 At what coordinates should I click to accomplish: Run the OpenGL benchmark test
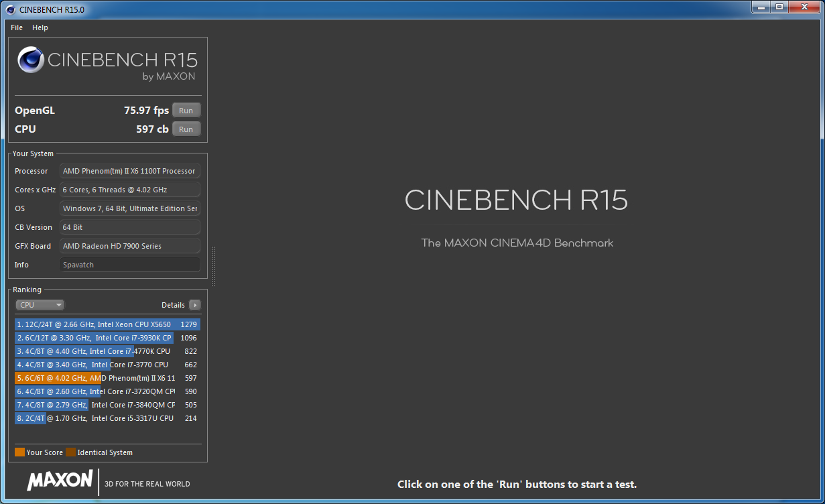(x=186, y=111)
